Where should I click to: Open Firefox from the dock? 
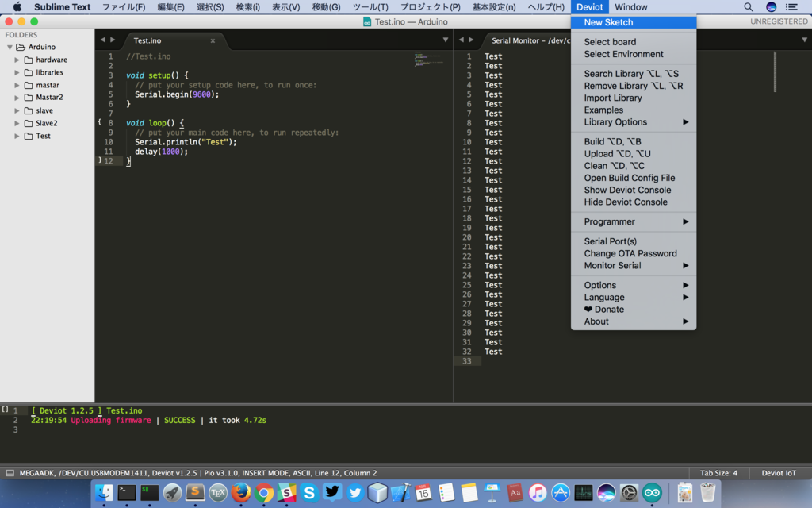241,492
